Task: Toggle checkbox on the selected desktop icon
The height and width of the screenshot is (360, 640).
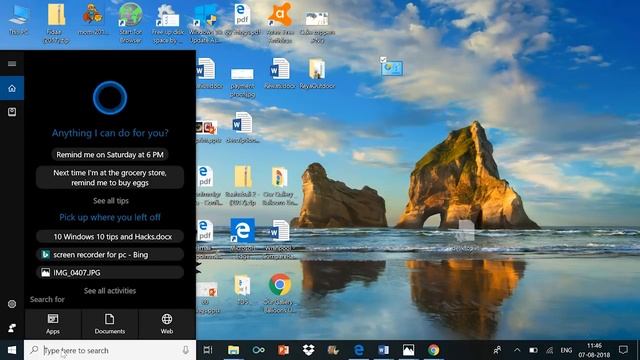Action: [383, 60]
